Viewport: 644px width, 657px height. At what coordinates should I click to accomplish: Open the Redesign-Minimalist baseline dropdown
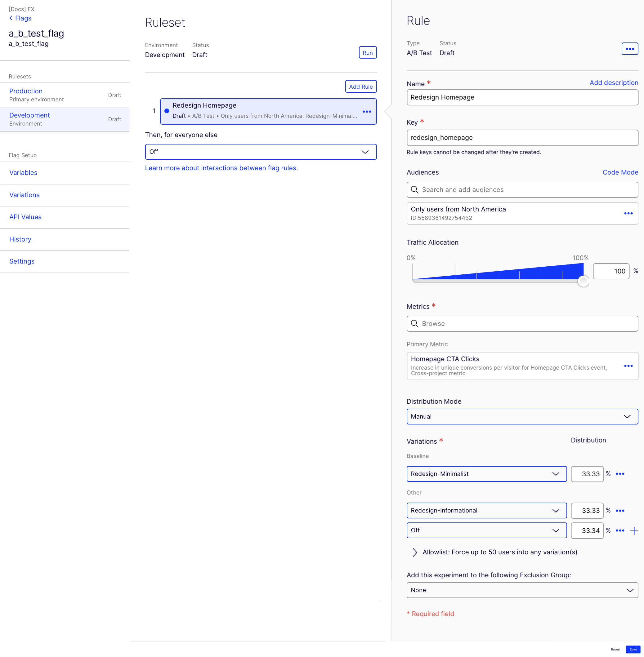click(486, 474)
